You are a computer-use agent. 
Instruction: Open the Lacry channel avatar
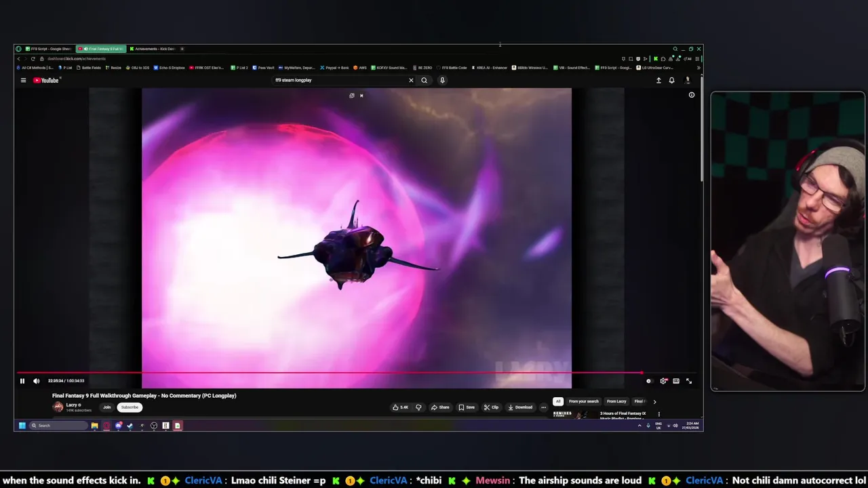coord(58,407)
